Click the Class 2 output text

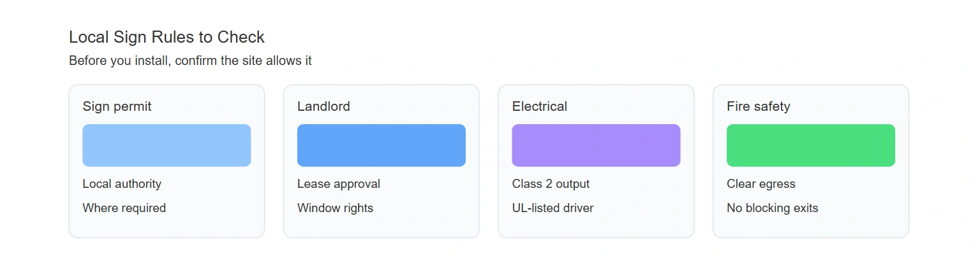(x=551, y=184)
